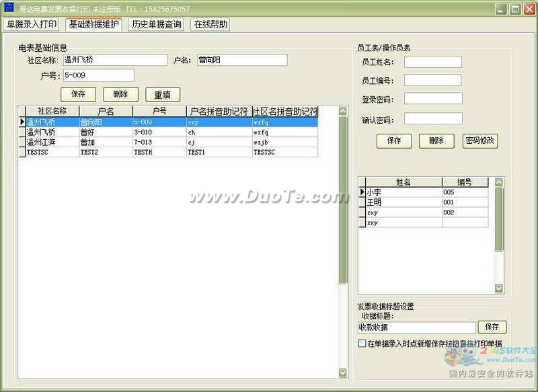The image size is (538, 392).
Task: Select employee number 001 cell
Action: tap(465, 202)
